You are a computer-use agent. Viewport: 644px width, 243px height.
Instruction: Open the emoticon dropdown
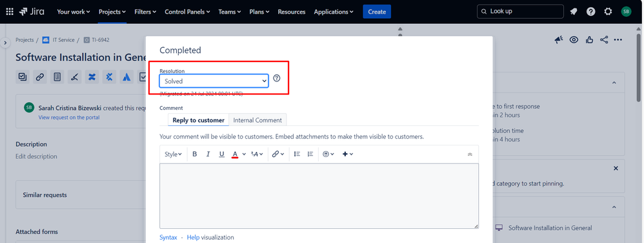tap(328, 154)
